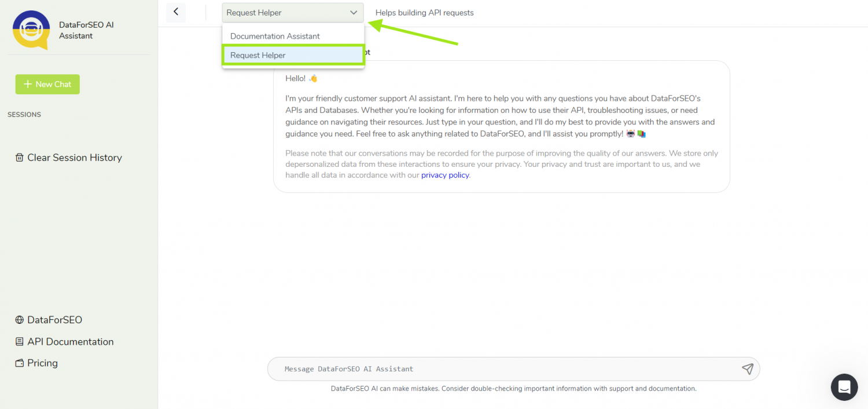
Task: Click the dropdown chevron arrow
Action: pos(354,13)
